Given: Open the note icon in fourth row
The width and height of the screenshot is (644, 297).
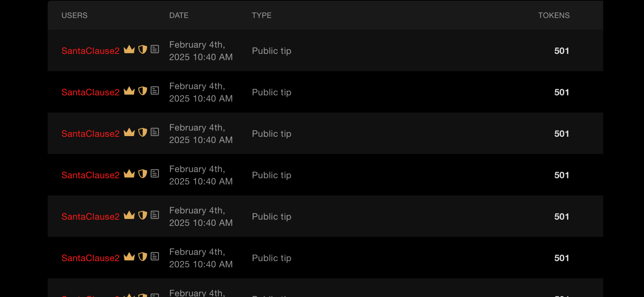Looking at the screenshot, I should click(155, 174).
